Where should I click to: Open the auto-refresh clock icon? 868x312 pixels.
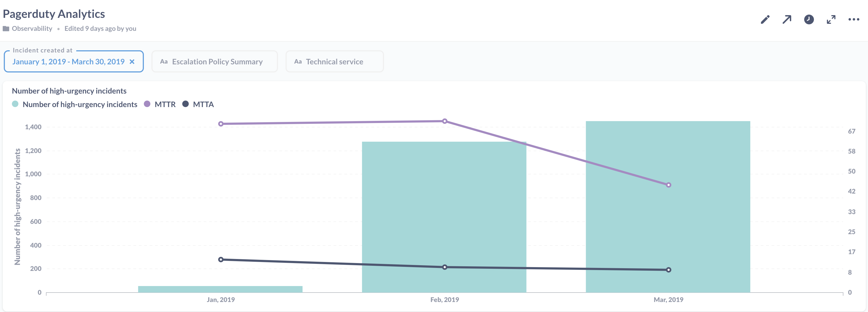coord(809,19)
